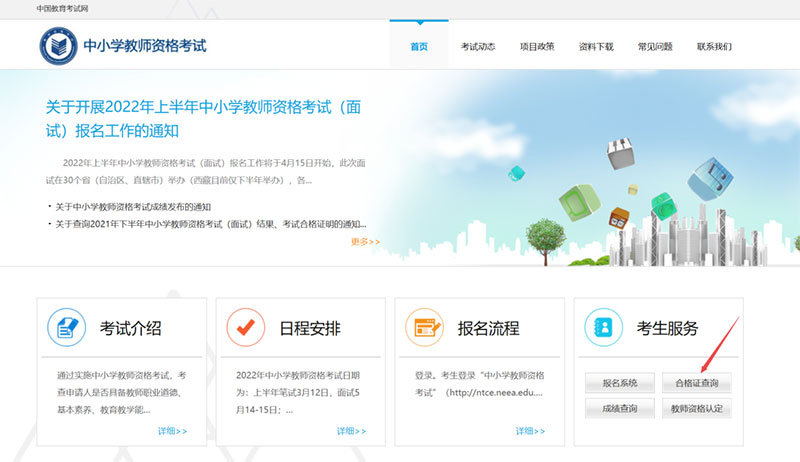This screenshot has width=800, height=462.
Task: Click the 报名流程 form icon
Action: click(x=424, y=327)
